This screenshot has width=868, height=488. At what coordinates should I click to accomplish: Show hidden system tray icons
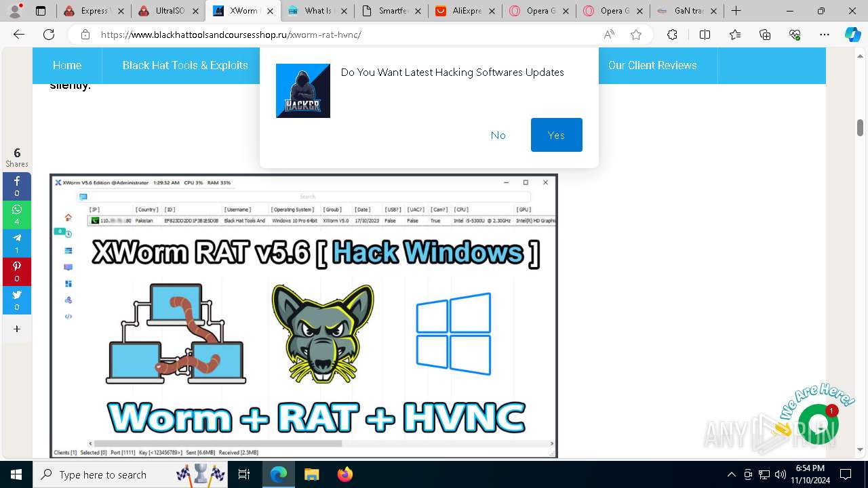click(731, 474)
